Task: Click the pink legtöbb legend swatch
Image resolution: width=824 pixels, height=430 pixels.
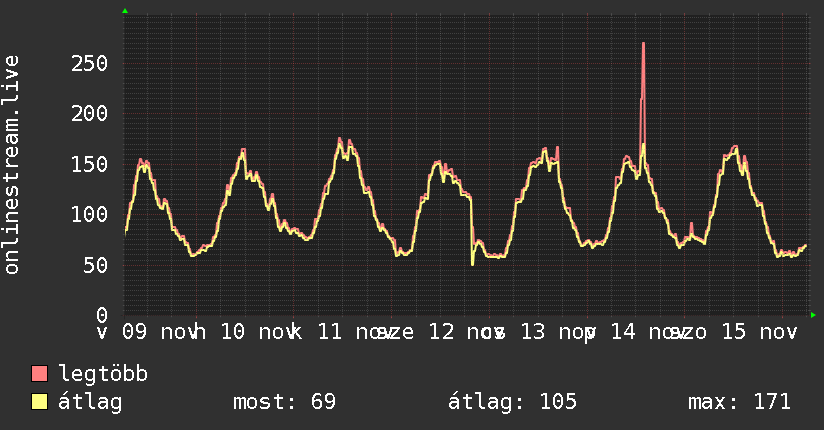Action: (x=39, y=373)
